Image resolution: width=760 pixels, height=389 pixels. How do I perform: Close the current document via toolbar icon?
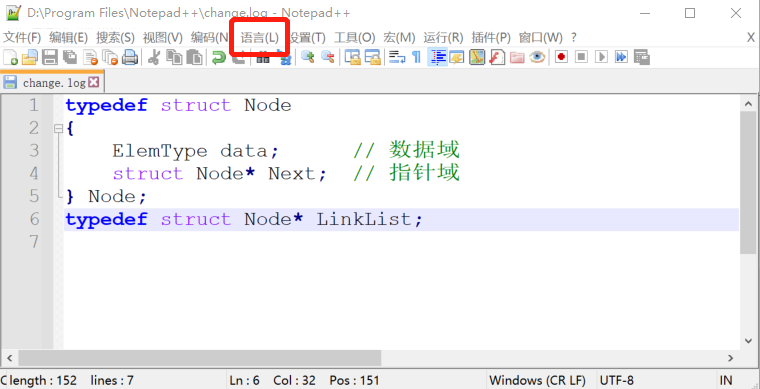[x=90, y=57]
